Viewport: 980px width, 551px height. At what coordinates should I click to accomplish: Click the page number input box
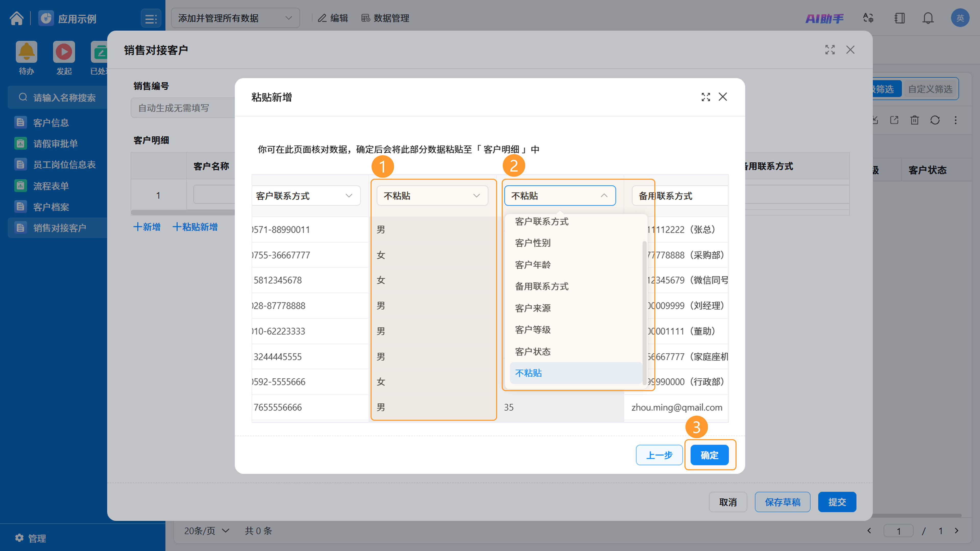[899, 531]
